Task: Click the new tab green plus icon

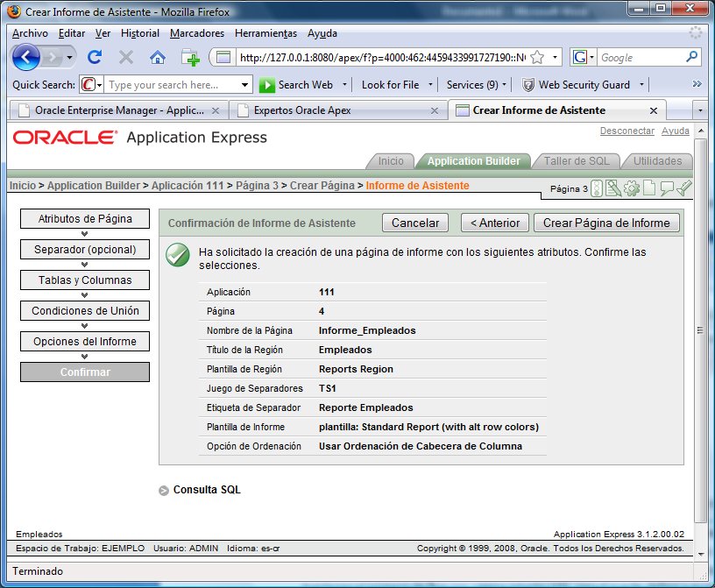Action: (191, 58)
